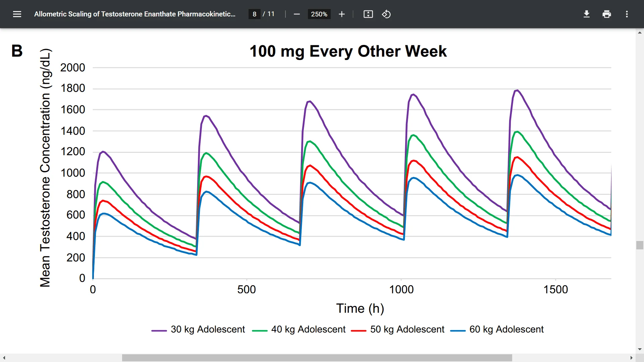Click the total page count '/ 11'
644x362 pixels.
tap(269, 14)
